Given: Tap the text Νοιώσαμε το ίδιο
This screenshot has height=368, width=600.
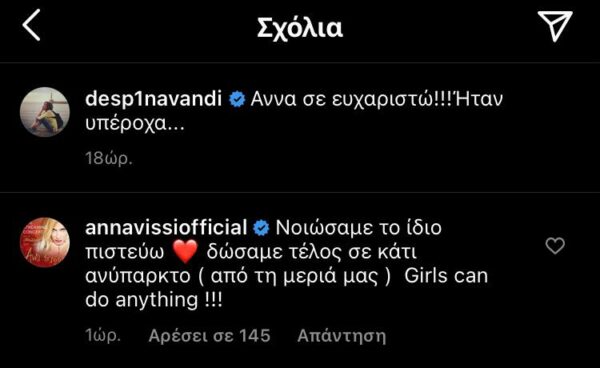Looking at the screenshot, I should (x=359, y=228).
